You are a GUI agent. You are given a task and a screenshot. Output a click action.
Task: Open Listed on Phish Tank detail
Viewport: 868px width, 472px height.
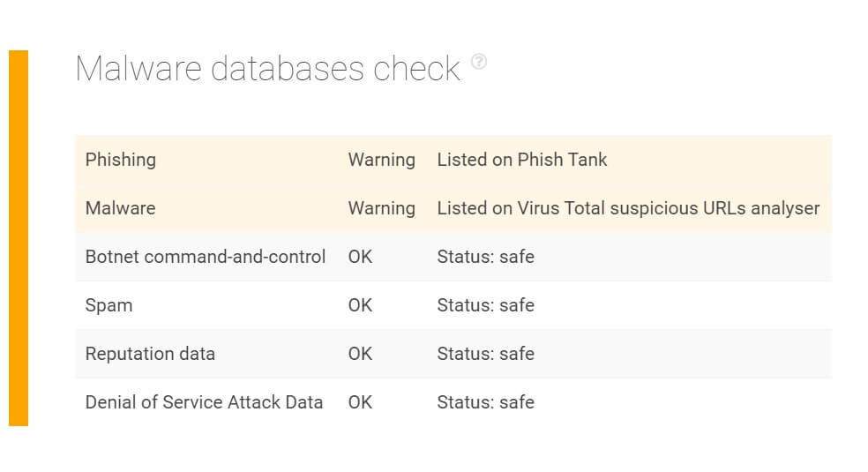(x=522, y=160)
